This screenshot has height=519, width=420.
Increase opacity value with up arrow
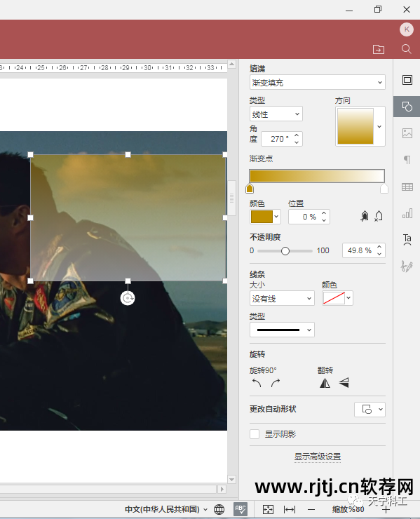(x=379, y=247)
